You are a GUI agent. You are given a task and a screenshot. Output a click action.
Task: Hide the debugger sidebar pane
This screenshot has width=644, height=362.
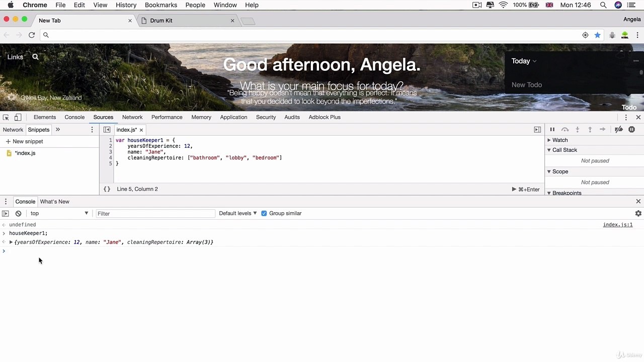coord(537,130)
